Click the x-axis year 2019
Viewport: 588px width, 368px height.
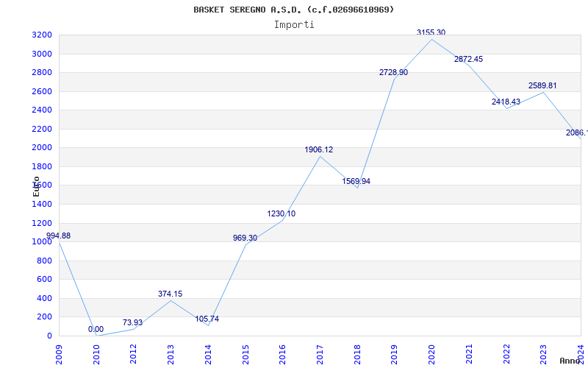(x=394, y=355)
